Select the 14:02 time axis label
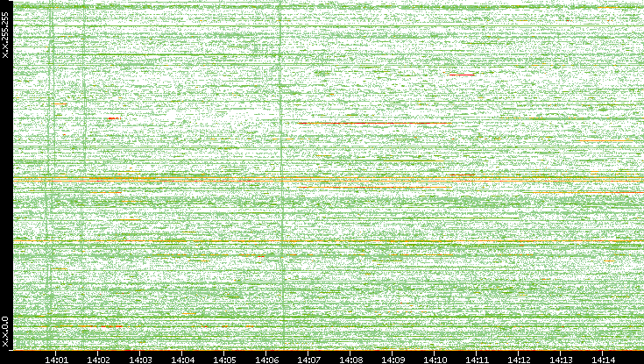 (98, 360)
